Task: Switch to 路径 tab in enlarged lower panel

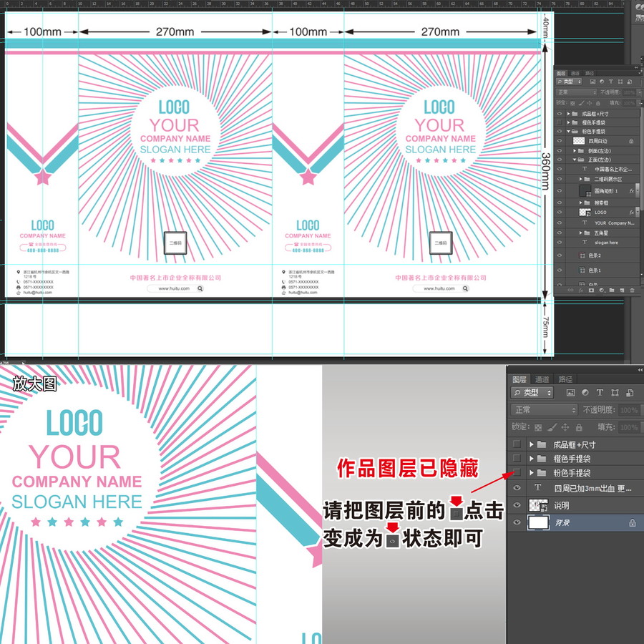Action: (565, 379)
